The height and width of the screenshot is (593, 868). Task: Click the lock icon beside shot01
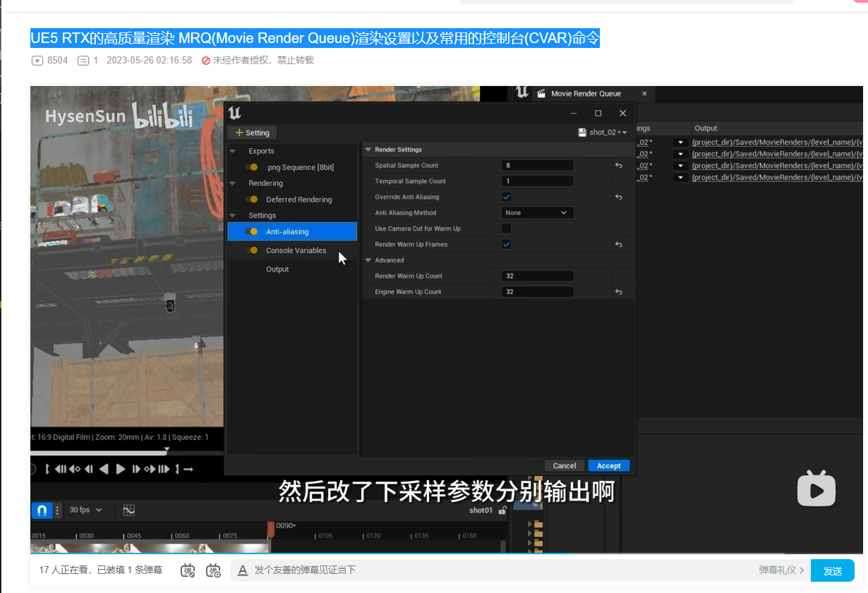(502, 510)
